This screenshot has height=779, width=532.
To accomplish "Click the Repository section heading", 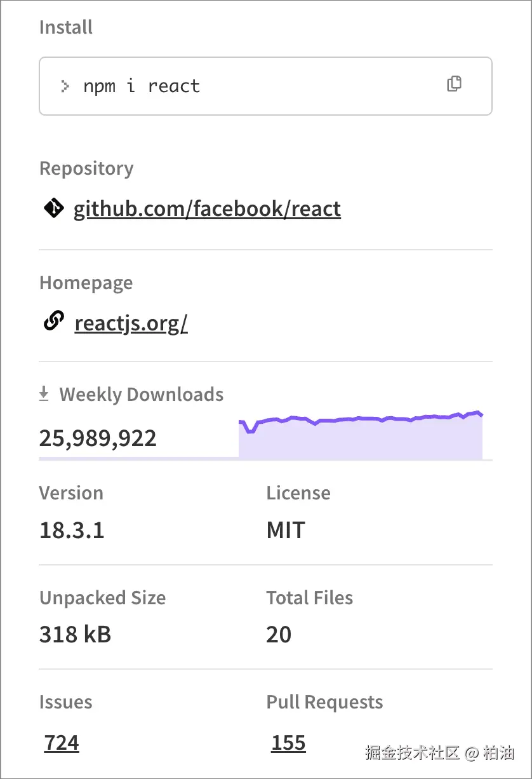I will point(86,168).
